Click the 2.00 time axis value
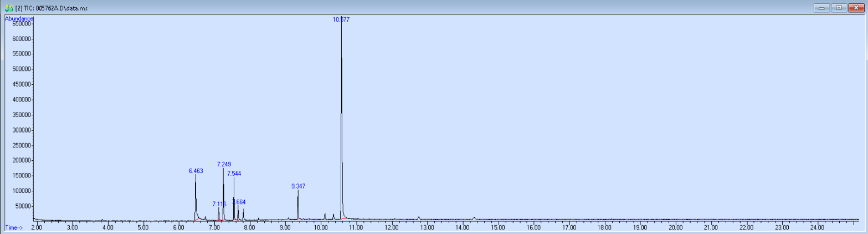The image size is (868, 234). (37, 227)
